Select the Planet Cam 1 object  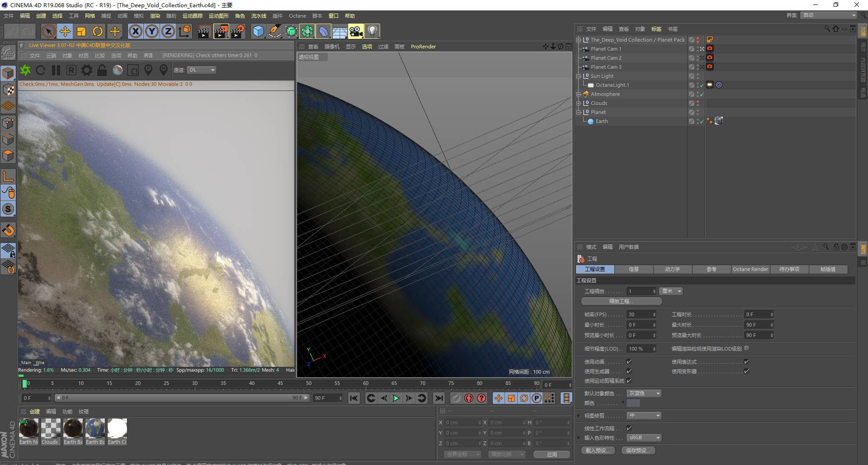click(606, 49)
